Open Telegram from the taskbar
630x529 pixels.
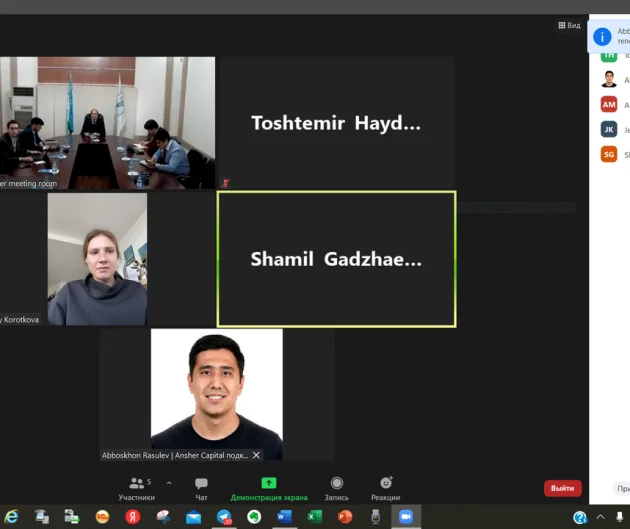(x=224, y=517)
